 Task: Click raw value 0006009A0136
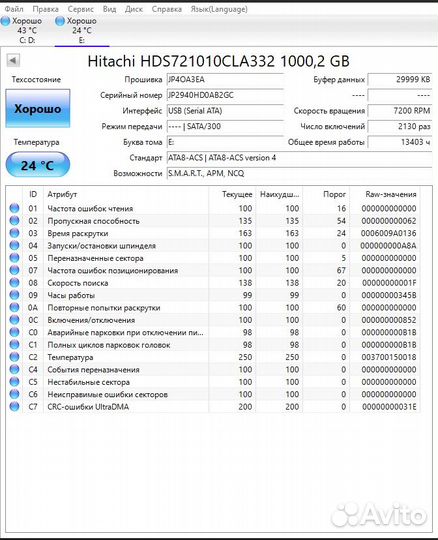pyautogui.click(x=388, y=233)
